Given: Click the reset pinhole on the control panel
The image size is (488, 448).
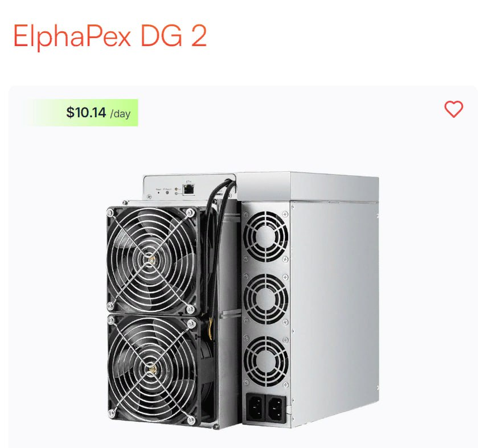Looking at the screenshot, I should [159, 192].
